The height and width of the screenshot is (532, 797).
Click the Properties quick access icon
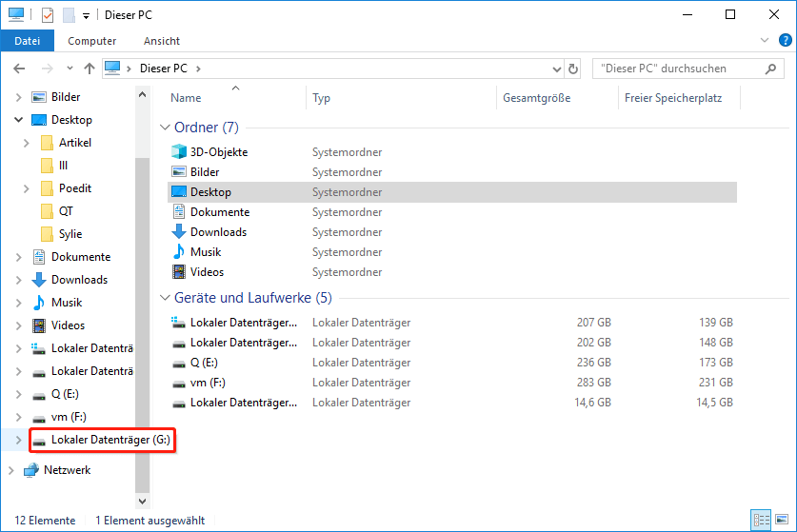(x=48, y=15)
